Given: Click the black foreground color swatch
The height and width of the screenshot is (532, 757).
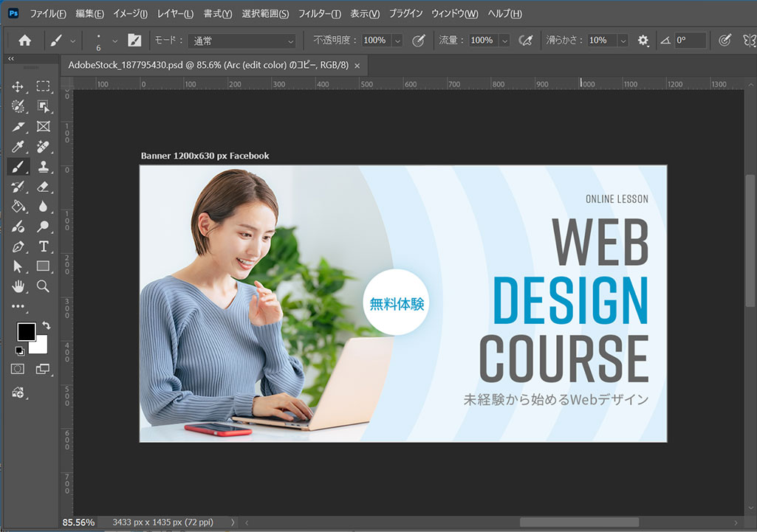Looking at the screenshot, I should 26,331.
